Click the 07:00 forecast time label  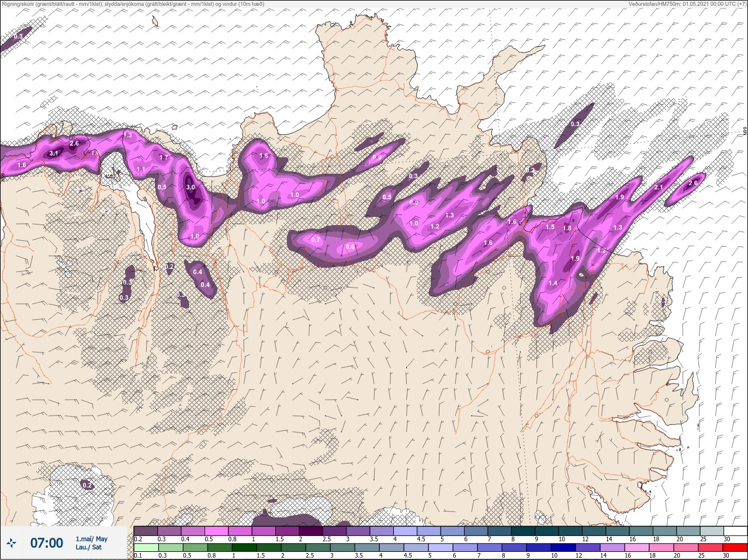47,543
